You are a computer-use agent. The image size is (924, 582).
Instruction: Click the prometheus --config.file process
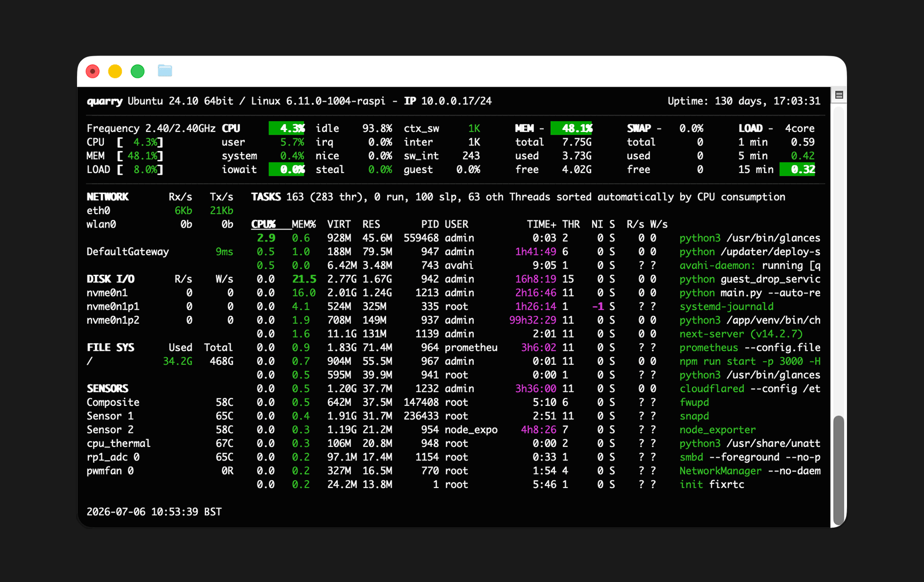click(x=750, y=348)
